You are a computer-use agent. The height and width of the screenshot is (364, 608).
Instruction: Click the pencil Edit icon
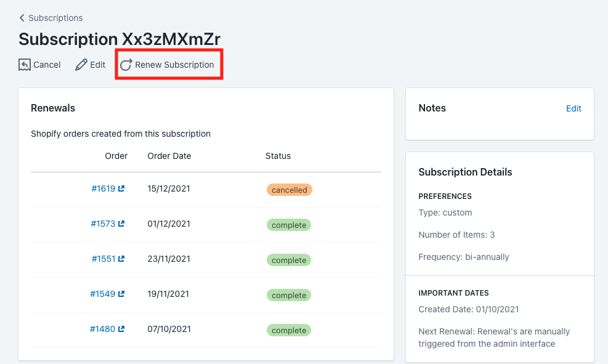point(81,65)
